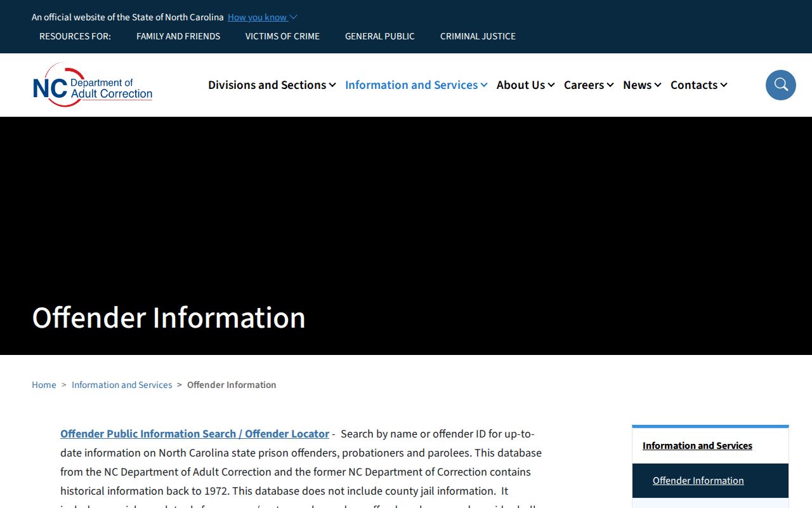Click the Offender Information breadcrumb text
Viewport: 812px width, 508px height.
(232, 385)
